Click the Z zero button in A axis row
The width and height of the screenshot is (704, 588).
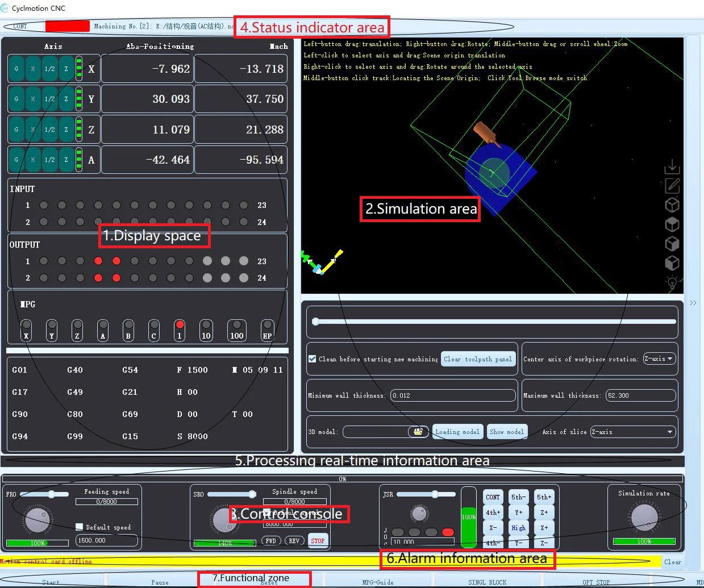tap(66, 160)
